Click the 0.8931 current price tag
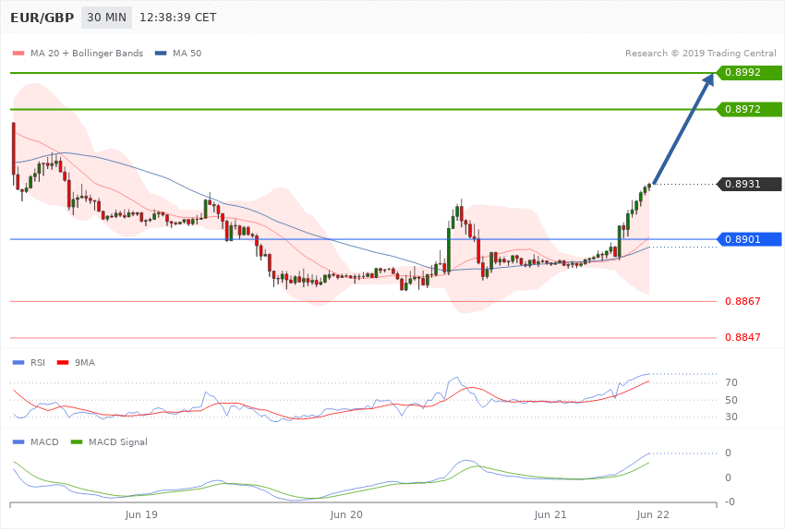The image size is (785, 532). pos(749,184)
